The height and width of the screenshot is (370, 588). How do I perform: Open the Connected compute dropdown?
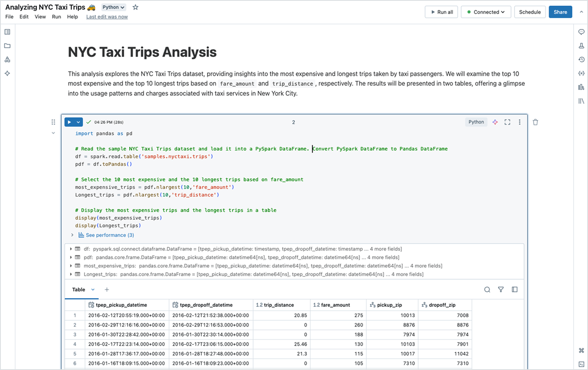(x=486, y=12)
